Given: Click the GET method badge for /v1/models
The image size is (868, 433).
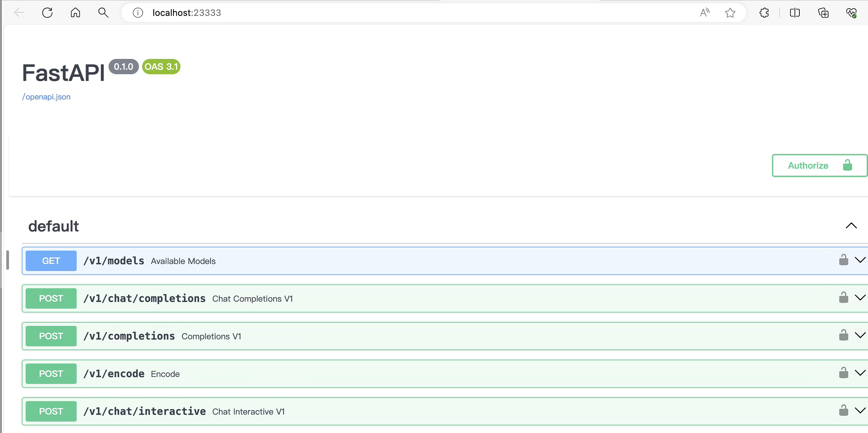Looking at the screenshot, I should [x=51, y=261].
